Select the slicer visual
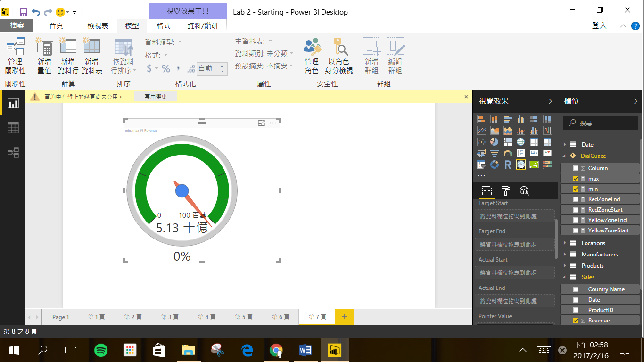The width and height of the screenshot is (644, 362). click(x=481, y=165)
